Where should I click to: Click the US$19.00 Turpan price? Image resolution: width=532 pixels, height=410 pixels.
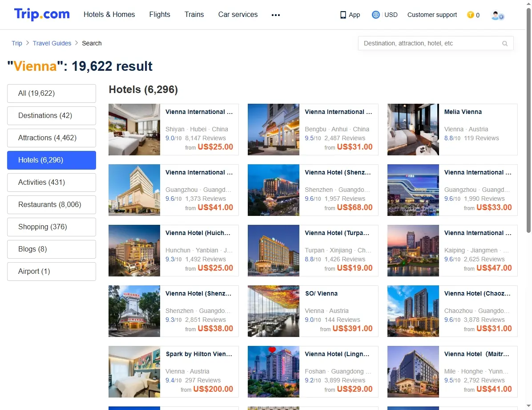click(x=355, y=268)
